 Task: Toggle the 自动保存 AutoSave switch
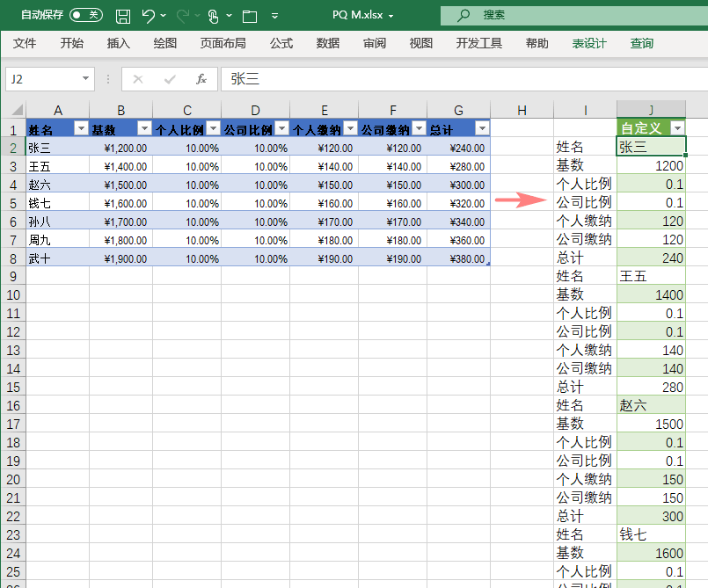point(84,15)
